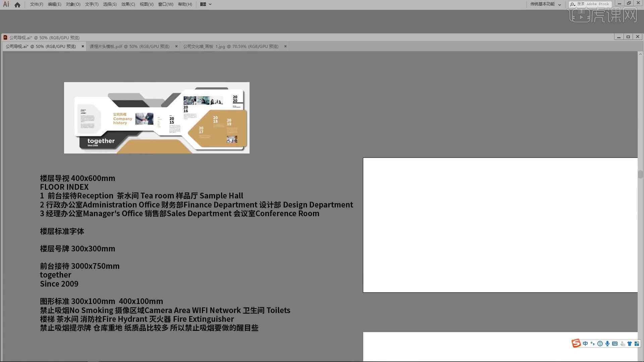This screenshot has height=362, width=644.
Task: Click the 文字(T) Type menu
Action: click(x=91, y=4)
